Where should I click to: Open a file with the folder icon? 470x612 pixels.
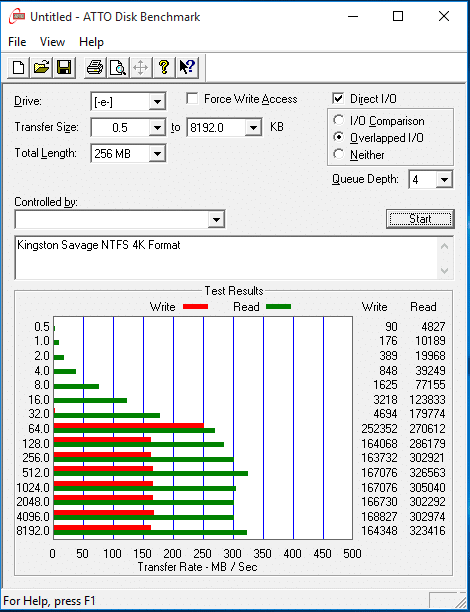[x=41, y=68]
